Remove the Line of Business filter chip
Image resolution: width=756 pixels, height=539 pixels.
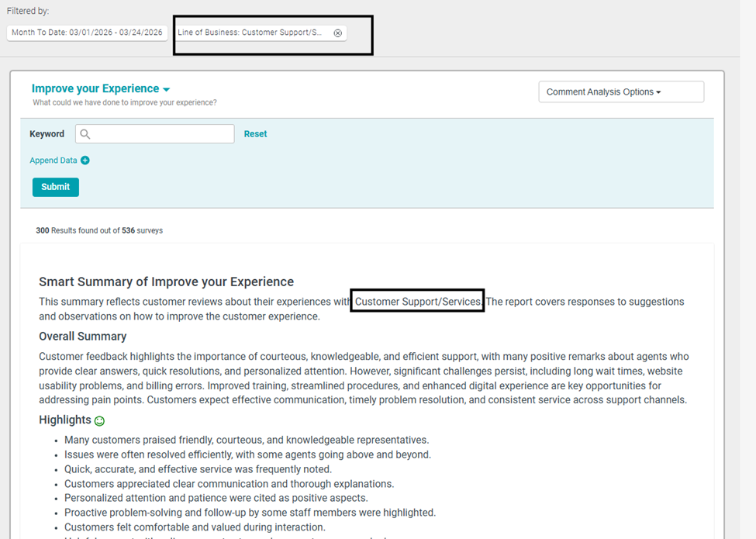[x=337, y=33]
